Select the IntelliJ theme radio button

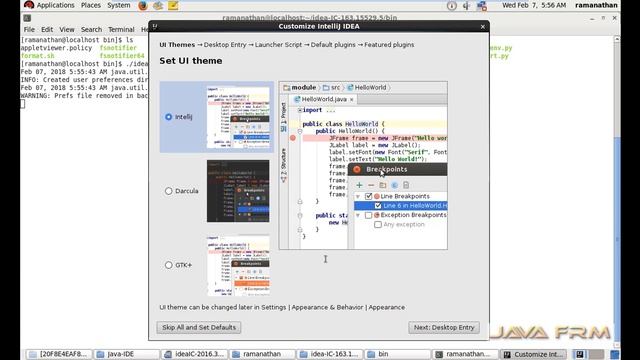169,117
